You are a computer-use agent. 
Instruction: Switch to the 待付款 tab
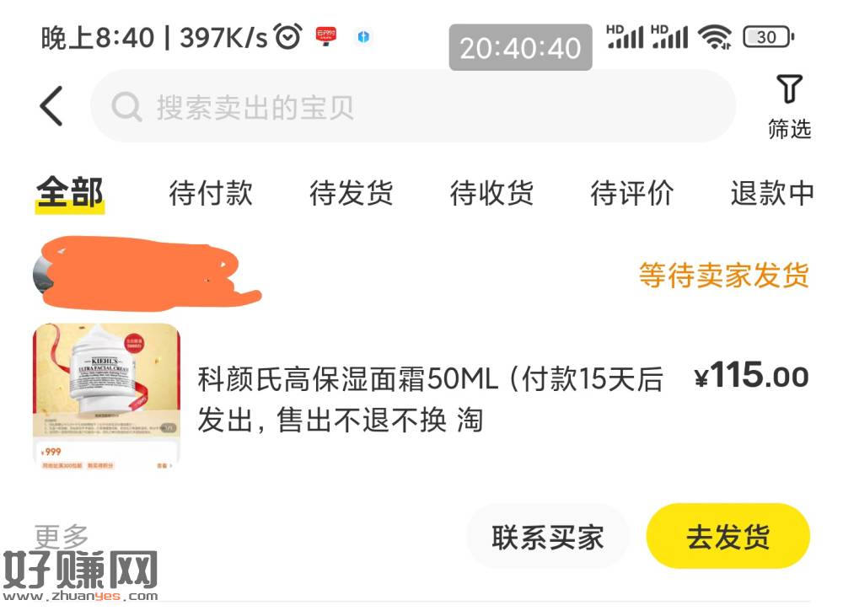point(210,193)
